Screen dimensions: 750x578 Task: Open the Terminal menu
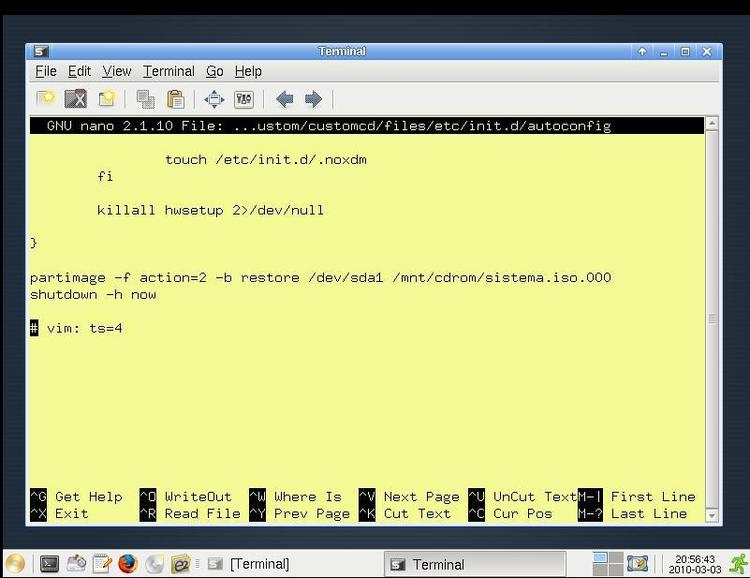pyautogui.click(x=169, y=71)
